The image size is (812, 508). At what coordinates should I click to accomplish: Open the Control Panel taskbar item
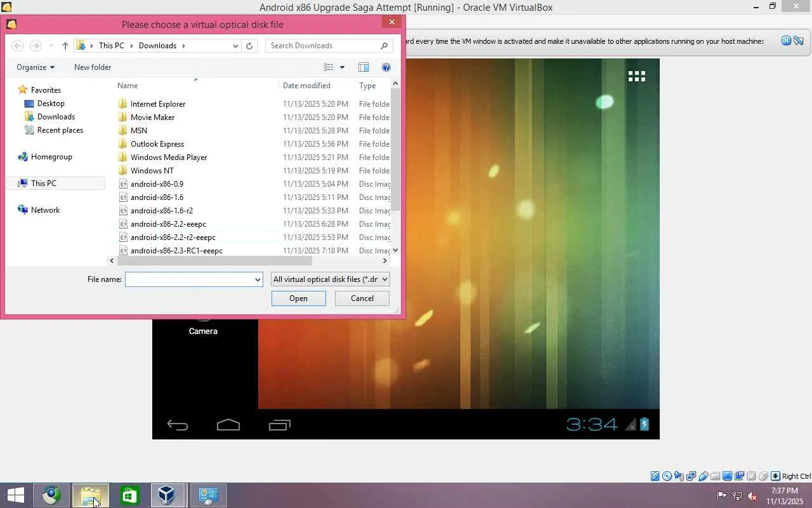tap(208, 495)
